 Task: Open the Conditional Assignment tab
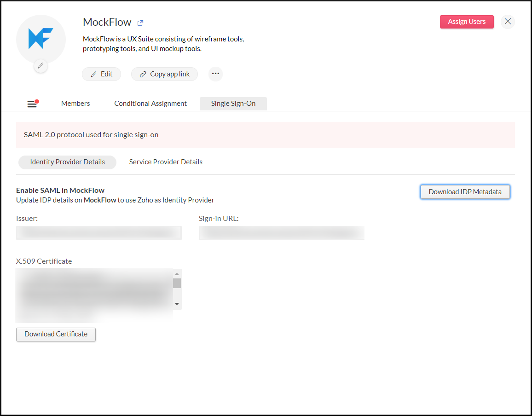(x=150, y=103)
